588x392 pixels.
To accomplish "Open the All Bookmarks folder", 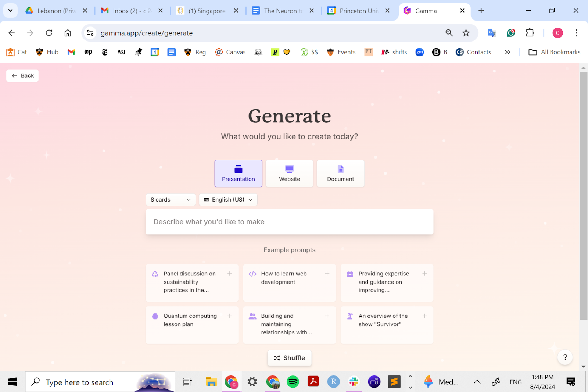I will pos(555,52).
